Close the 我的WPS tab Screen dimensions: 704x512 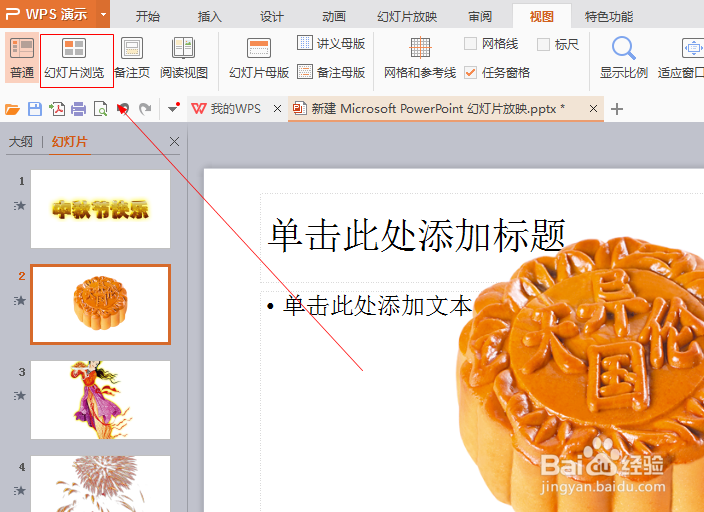(277, 109)
